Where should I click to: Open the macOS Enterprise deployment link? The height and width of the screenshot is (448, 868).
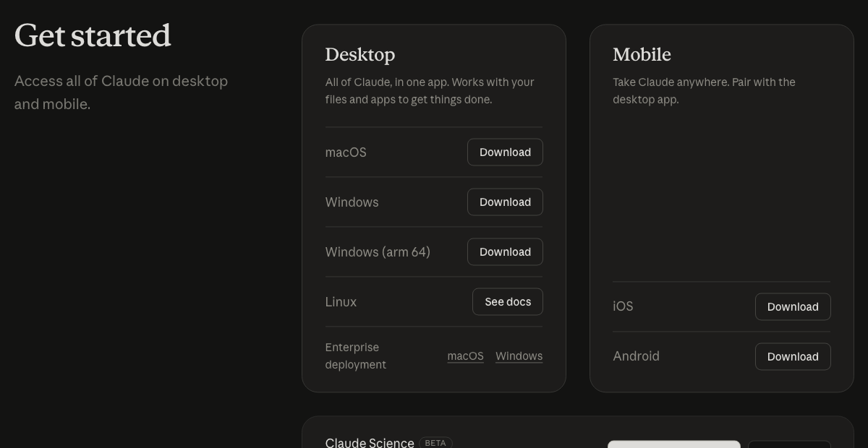[465, 356]
